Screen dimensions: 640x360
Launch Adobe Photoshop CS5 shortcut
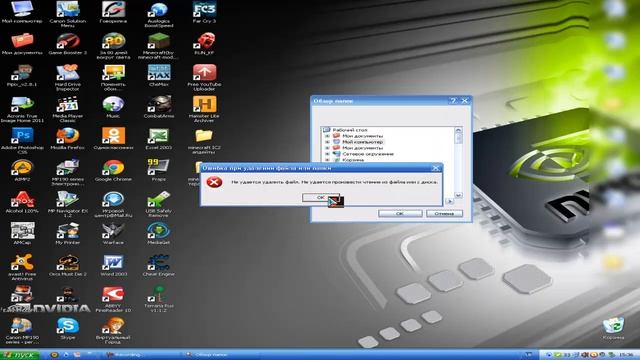pyautogui.click(x=22, y=141)
